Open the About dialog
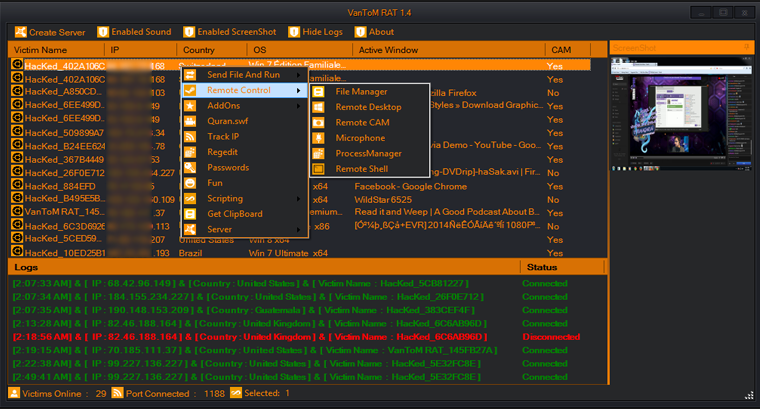The width and height of the screenshot is (760, 409). (374, 32)
